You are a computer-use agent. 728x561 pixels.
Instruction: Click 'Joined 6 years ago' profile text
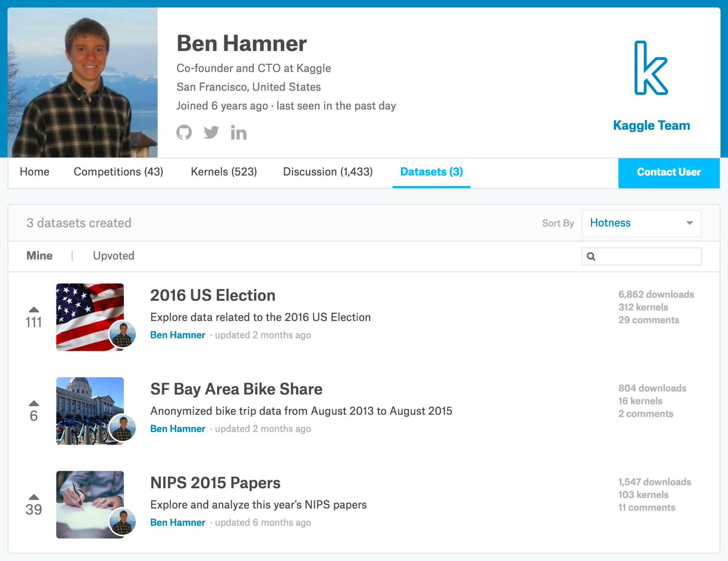click(222, 106)
